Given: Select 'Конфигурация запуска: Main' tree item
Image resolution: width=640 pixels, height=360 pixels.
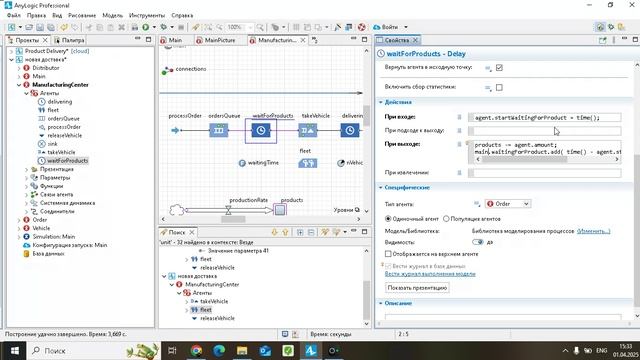Looking at the screenshot, I should pos(69,245).
